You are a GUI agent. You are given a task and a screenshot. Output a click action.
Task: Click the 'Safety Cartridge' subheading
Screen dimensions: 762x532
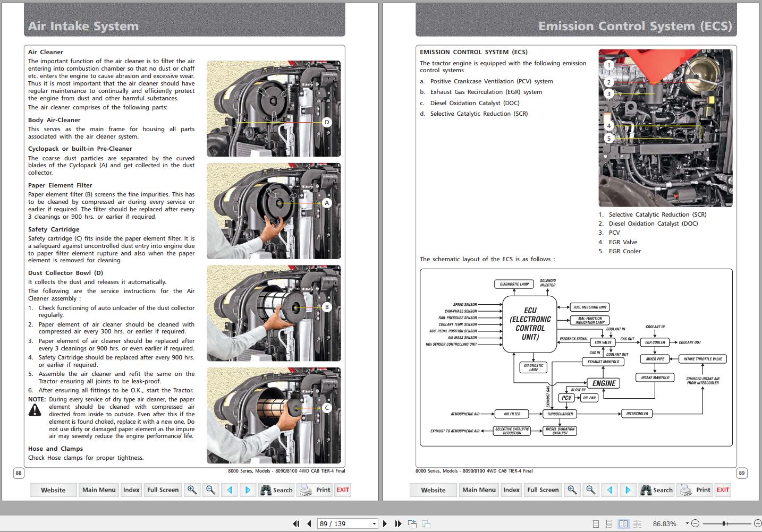click(54, 229)
